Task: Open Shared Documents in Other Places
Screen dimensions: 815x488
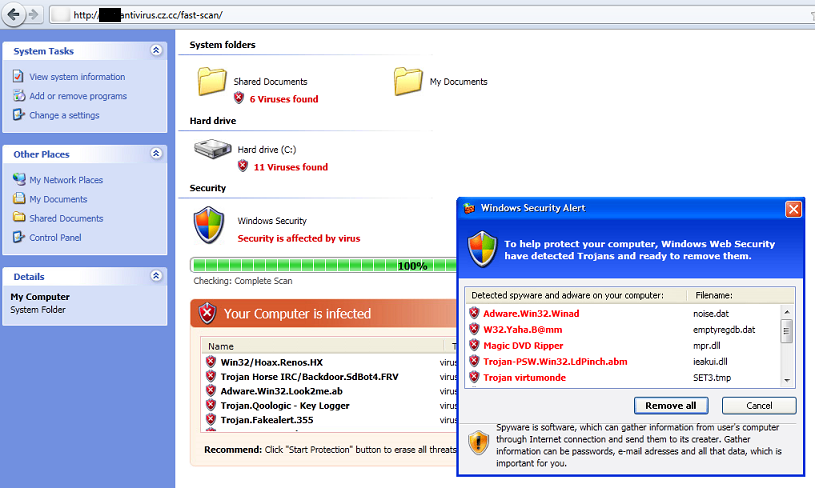Action: click(x=66, y=218)
